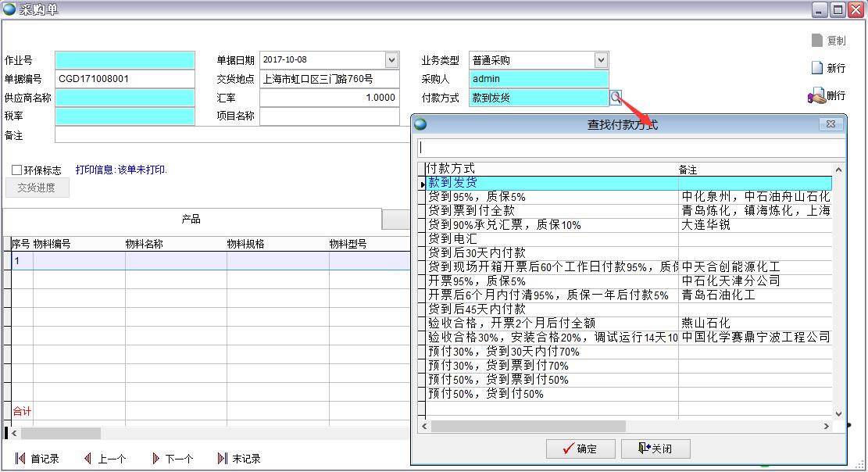Click the 供应商名称 input field
This screenshot has height=472, width=868.
point(125,98)
